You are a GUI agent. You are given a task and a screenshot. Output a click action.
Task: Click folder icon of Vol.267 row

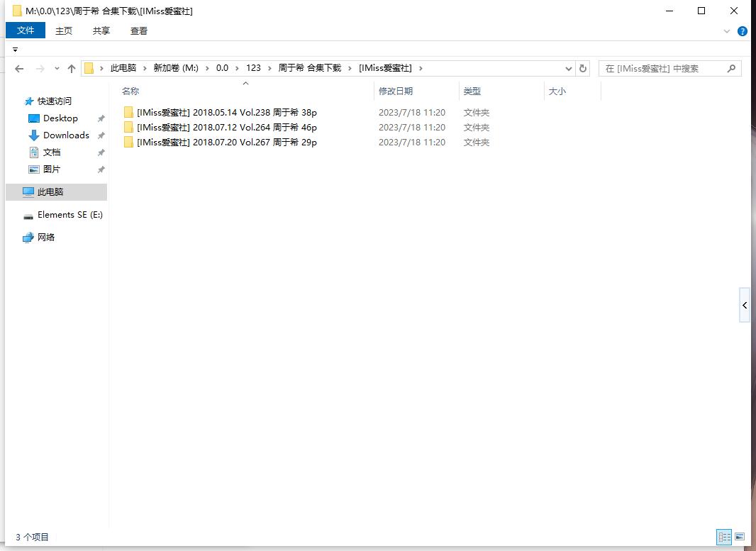click(128, 143)
